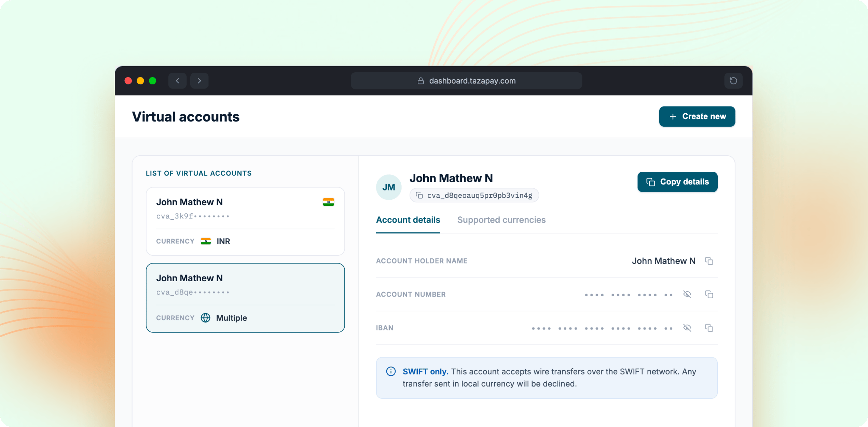Click the ACCOUNT HOLDER NAME label

(x=422, y=261)
